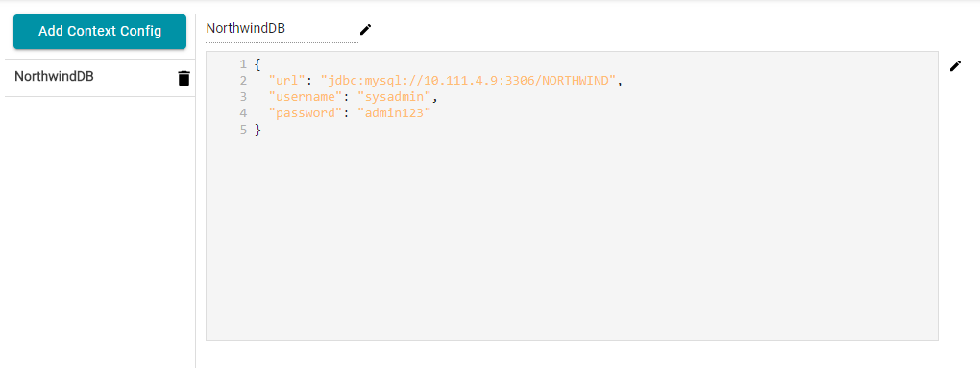
Task: Edit the config name with pencil icon
Action: tap(366, 30)
